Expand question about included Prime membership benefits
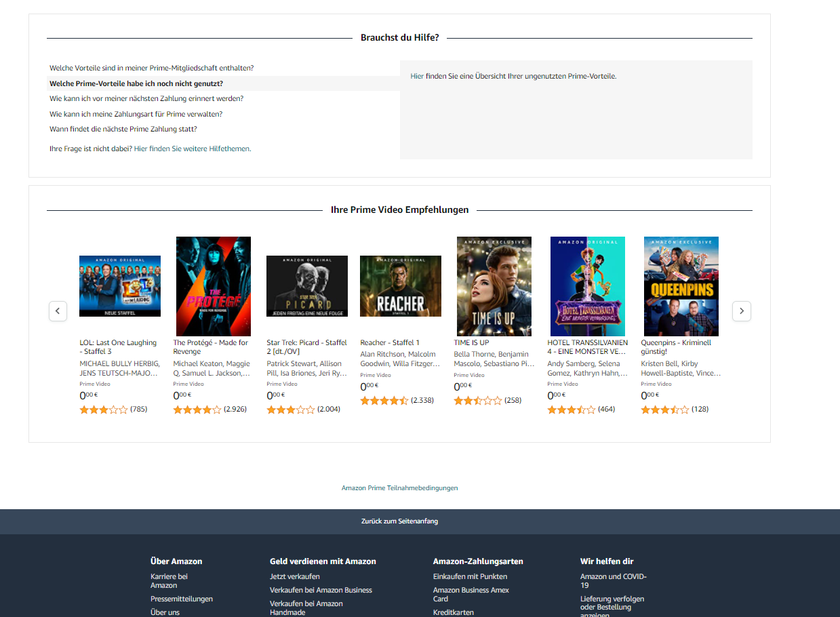 152,68
